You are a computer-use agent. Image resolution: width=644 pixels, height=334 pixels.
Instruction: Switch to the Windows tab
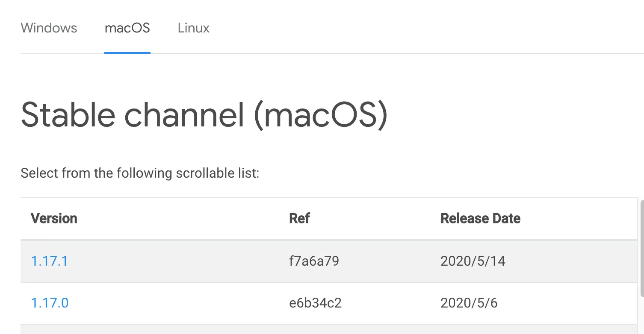[x=49, y=28]
